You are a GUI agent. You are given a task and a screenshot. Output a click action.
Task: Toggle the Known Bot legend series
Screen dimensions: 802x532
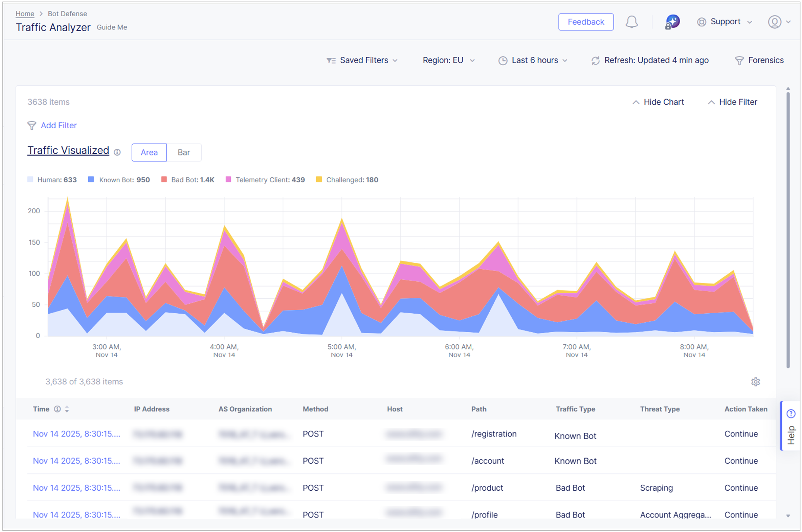119,180
